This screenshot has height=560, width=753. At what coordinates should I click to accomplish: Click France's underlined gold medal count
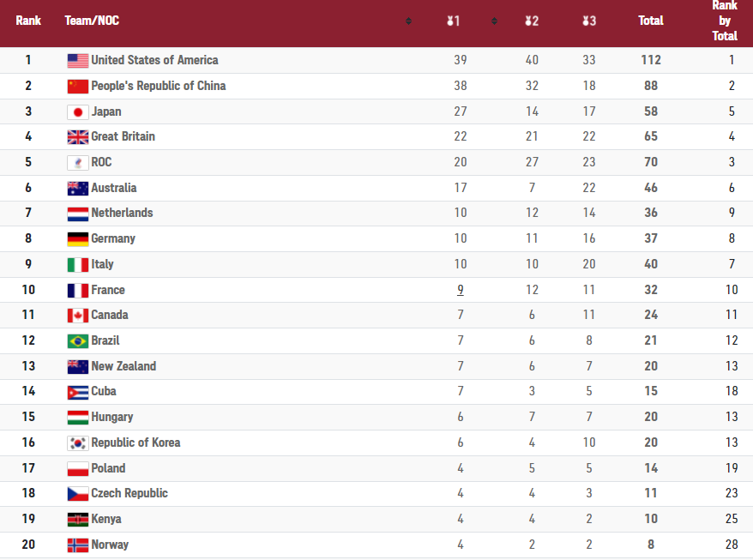461,290
